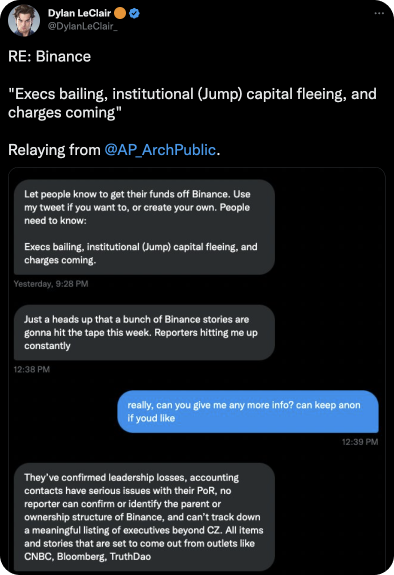Screen dimensions: 394x575
Task: Click the 'Yesterday, 9:28 PM' timestamp
Action: 51,284
